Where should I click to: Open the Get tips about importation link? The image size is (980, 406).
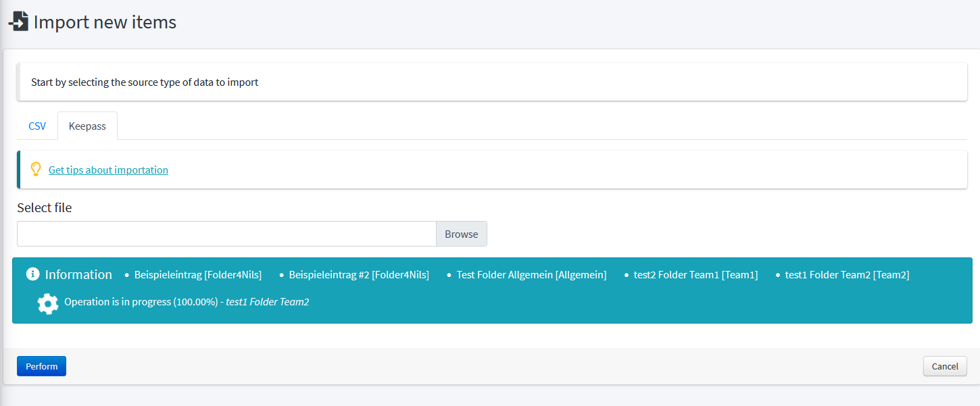[x=107, y=170]
